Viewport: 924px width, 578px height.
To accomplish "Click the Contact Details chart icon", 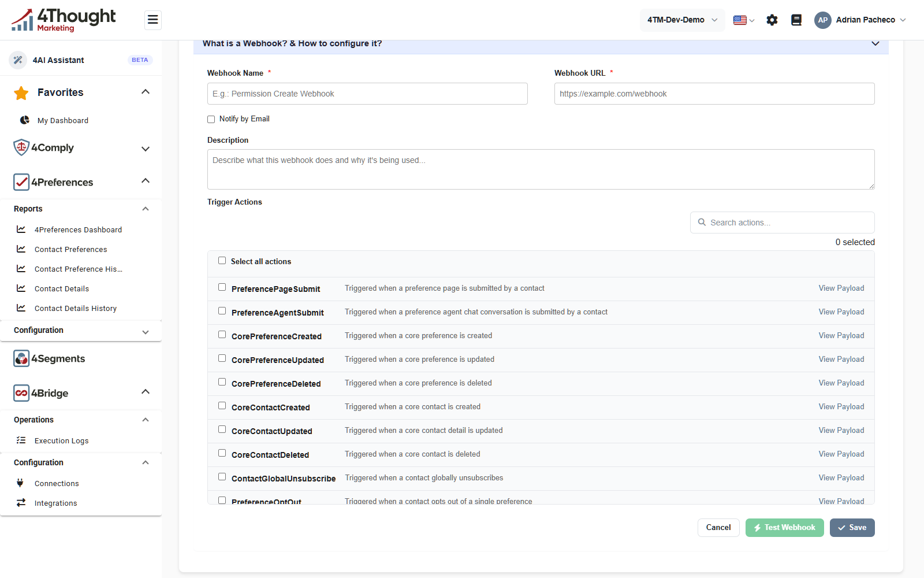I will click(21, 288).
